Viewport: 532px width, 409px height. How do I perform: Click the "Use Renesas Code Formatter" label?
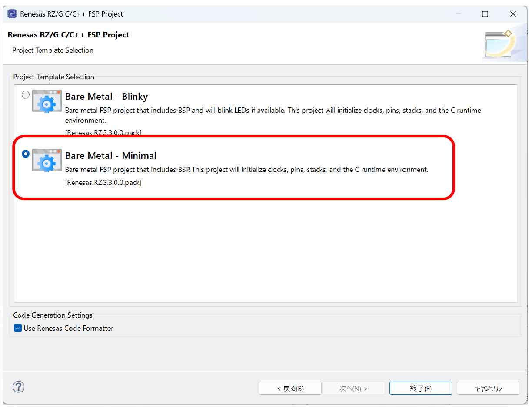tap(68, 329)
